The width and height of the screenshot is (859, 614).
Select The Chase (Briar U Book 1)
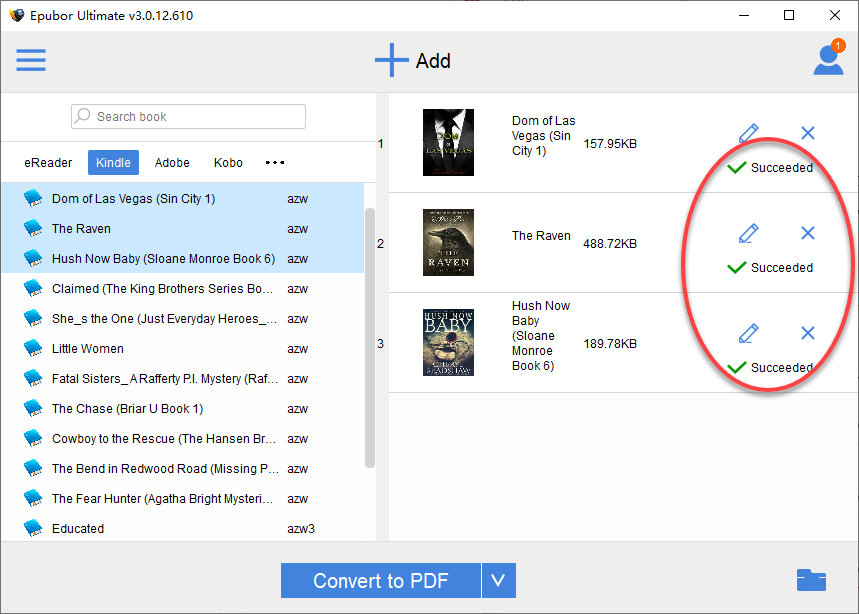182,409
